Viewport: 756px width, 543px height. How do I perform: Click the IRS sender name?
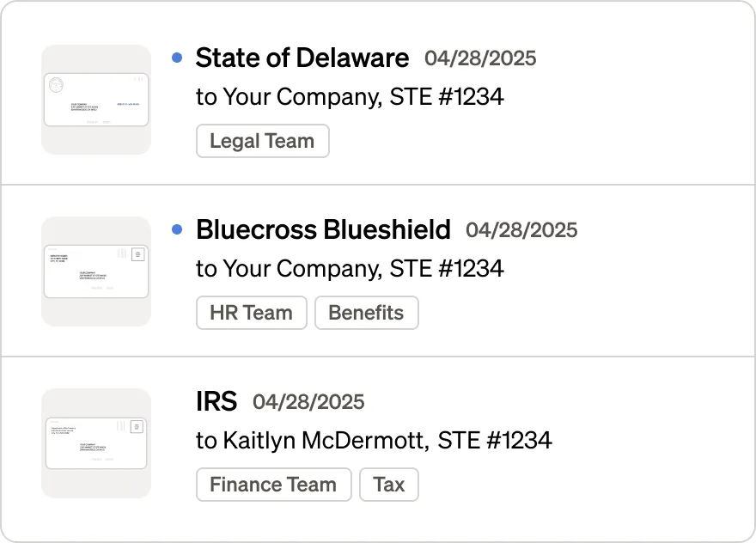point(216,400)
